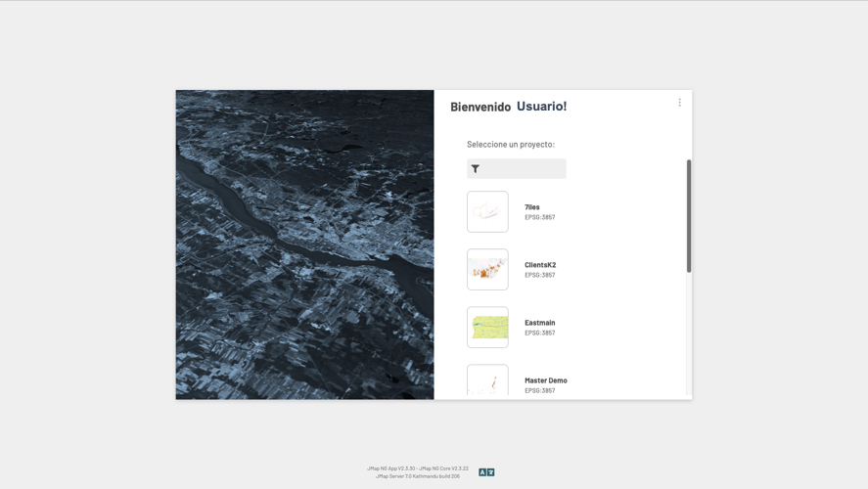
Task: Click the 7iles project name
Action: (x=531, y=207)
